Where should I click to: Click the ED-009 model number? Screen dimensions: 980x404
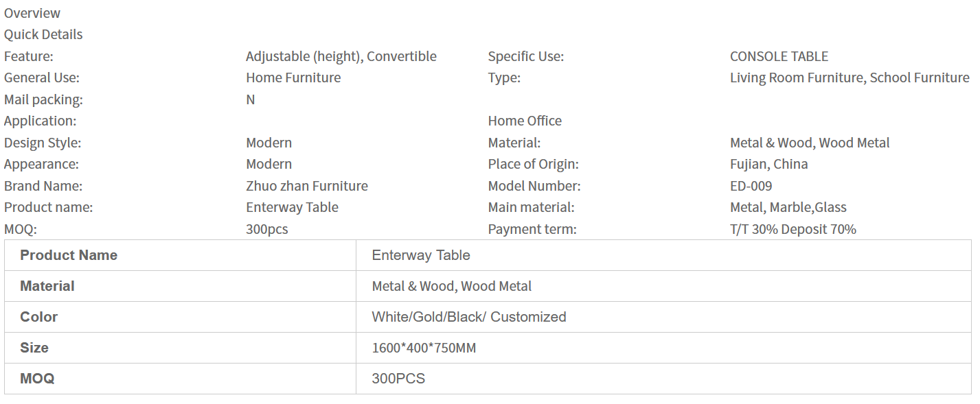point(751,186)
